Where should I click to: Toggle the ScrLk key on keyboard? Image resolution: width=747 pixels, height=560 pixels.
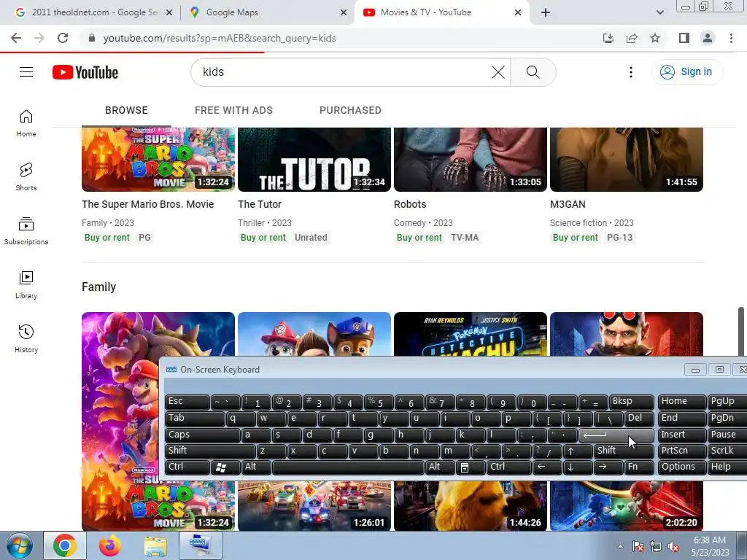point(727,451)
